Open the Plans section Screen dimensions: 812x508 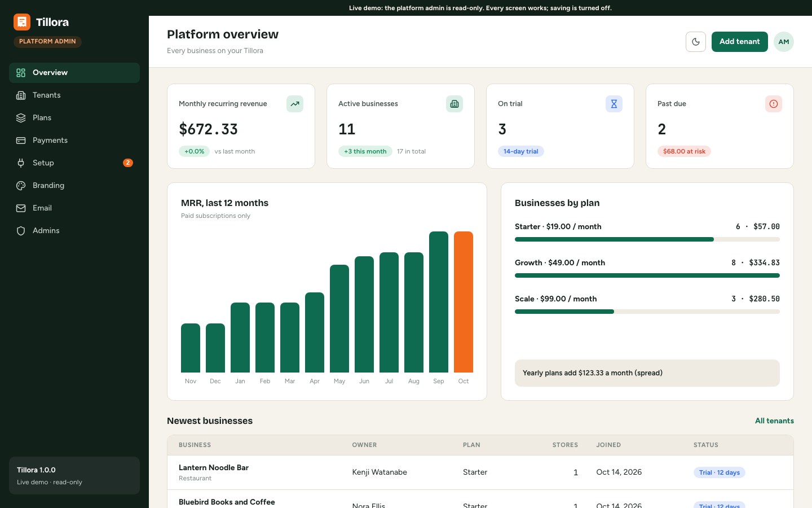74,118
